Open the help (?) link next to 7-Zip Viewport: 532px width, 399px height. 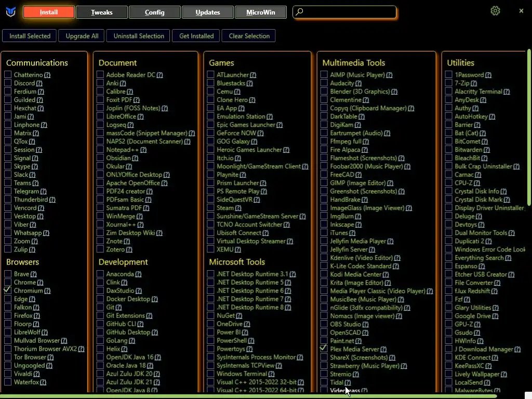(x=474, y=83)
